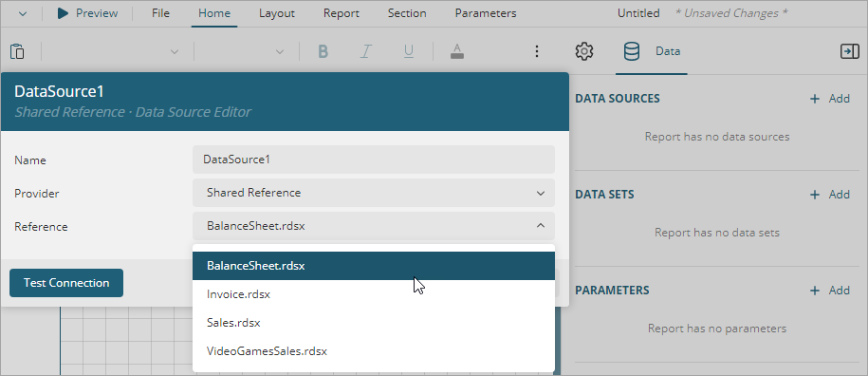Screen dimensions: 868x376
Task: Click the Preview play button
Action: pos(87,13)
